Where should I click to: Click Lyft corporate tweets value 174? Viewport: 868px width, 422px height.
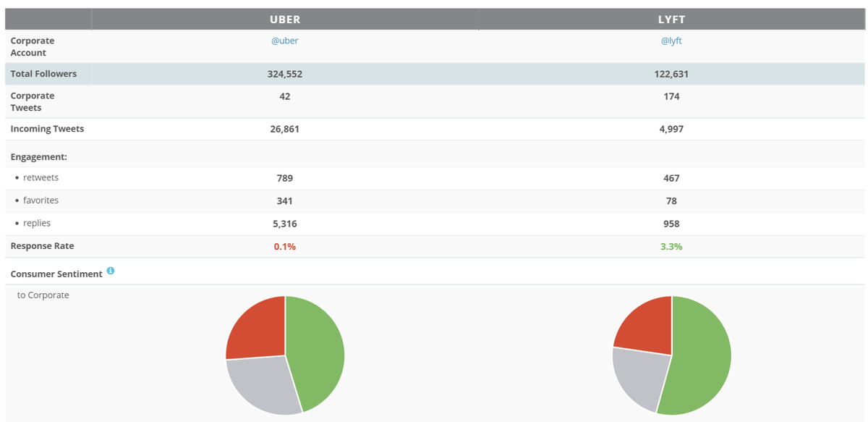671,96
